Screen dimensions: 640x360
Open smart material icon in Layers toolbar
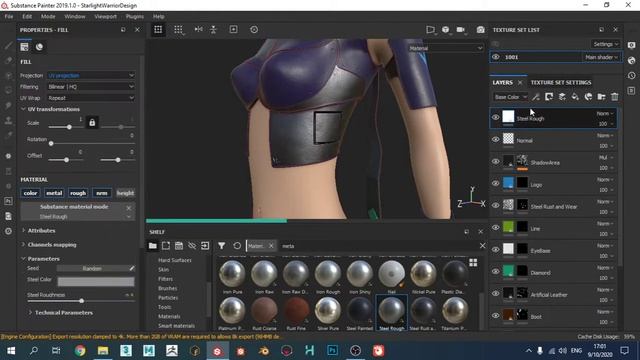[x=588, y=97]
